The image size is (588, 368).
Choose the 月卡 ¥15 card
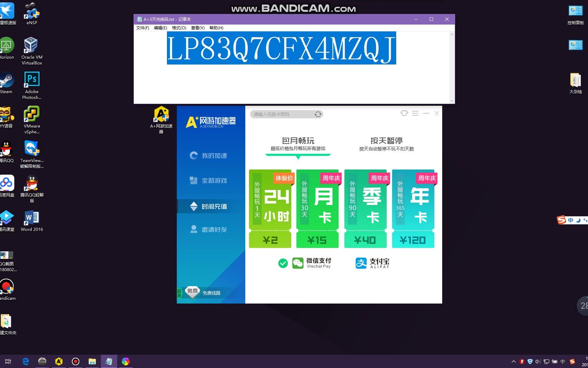318,208
